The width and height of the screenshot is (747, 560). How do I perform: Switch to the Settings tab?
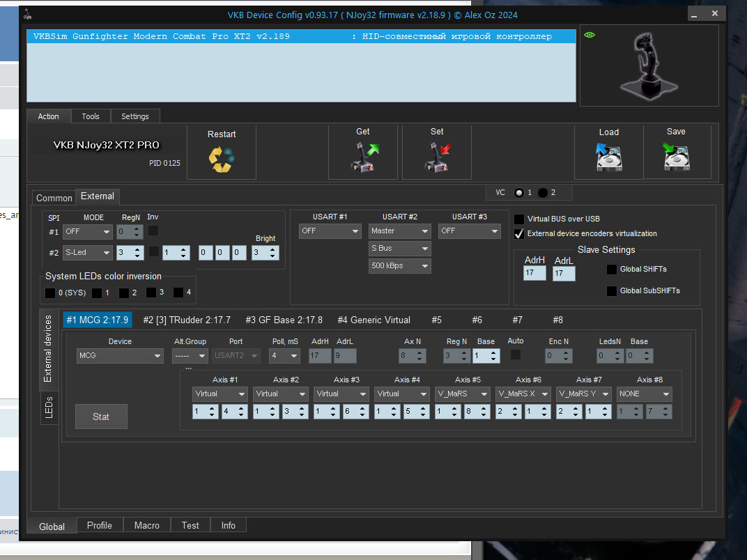pyautogui.click(x=134, y=116)
